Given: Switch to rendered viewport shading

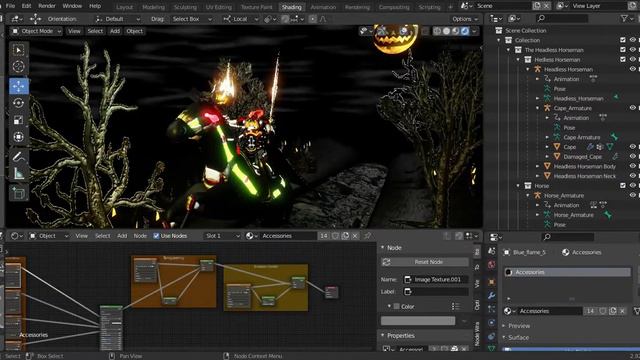Looking at the screenshot, I should (x=465, y=31).
